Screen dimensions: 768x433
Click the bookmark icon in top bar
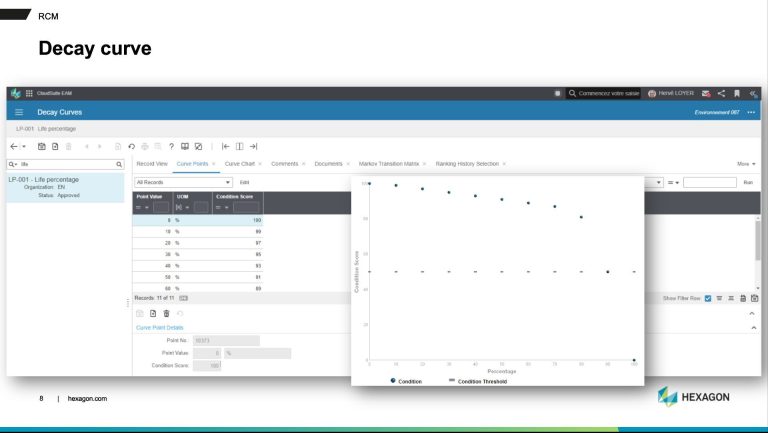[736, 93]
